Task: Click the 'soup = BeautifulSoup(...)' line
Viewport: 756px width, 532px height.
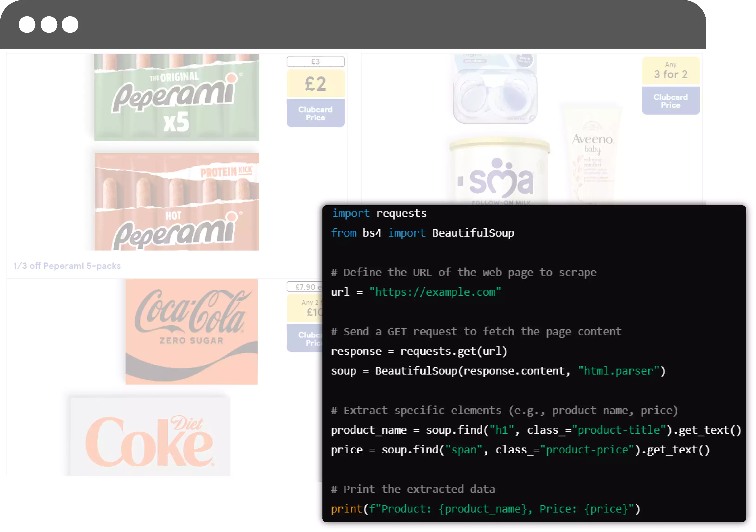Action: pos(498,371)
